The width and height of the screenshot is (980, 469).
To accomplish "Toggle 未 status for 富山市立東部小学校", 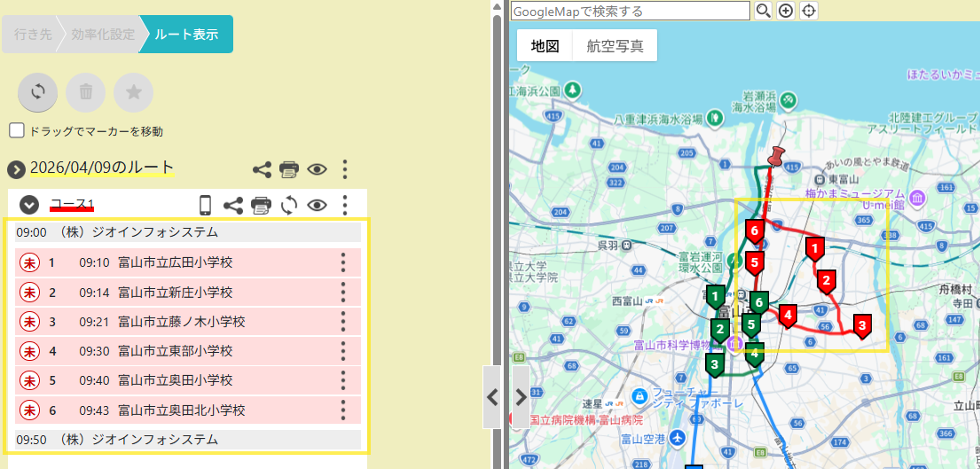I will pyautogui.click(x=29, y=352).
